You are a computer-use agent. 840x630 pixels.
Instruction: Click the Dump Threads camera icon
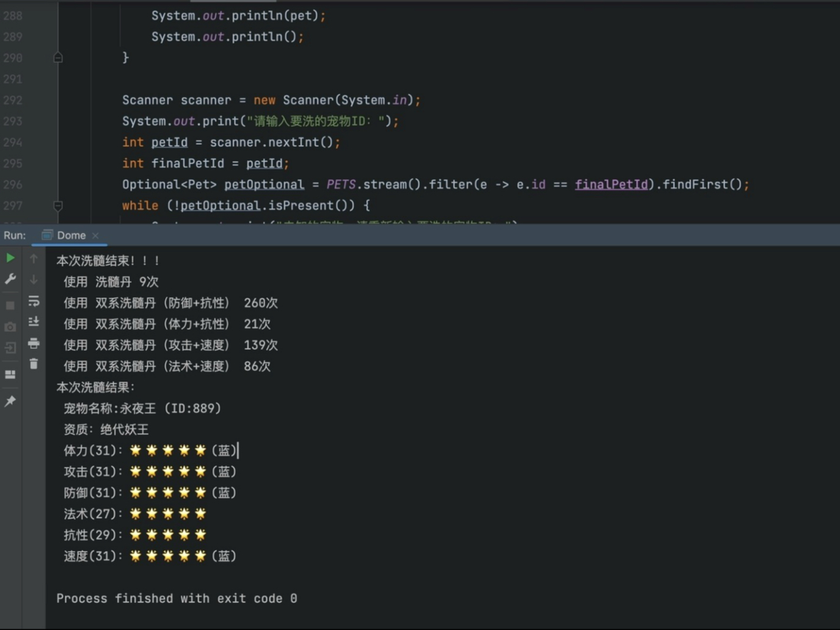click(x=10, y=327)
